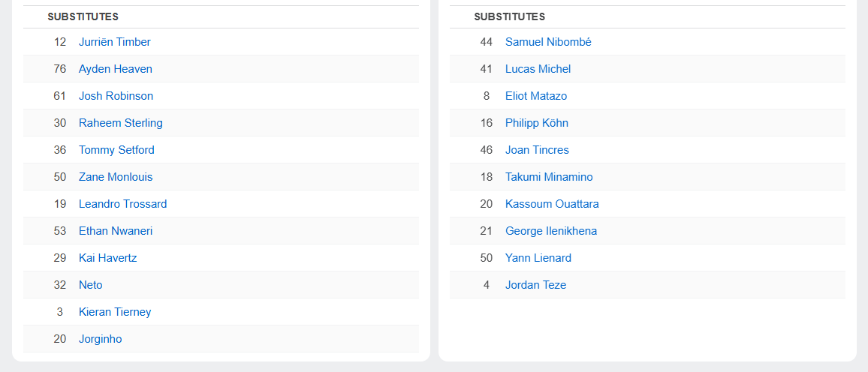View Zane Monlouis player link

(x=115, y=177)
